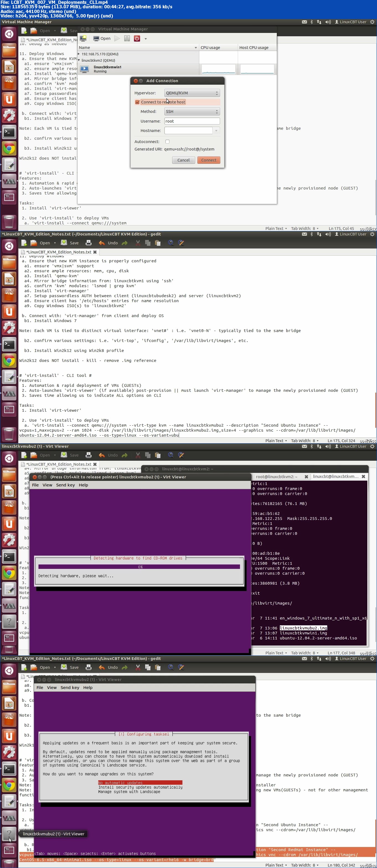Select No automatic updates option

[140, 783]
